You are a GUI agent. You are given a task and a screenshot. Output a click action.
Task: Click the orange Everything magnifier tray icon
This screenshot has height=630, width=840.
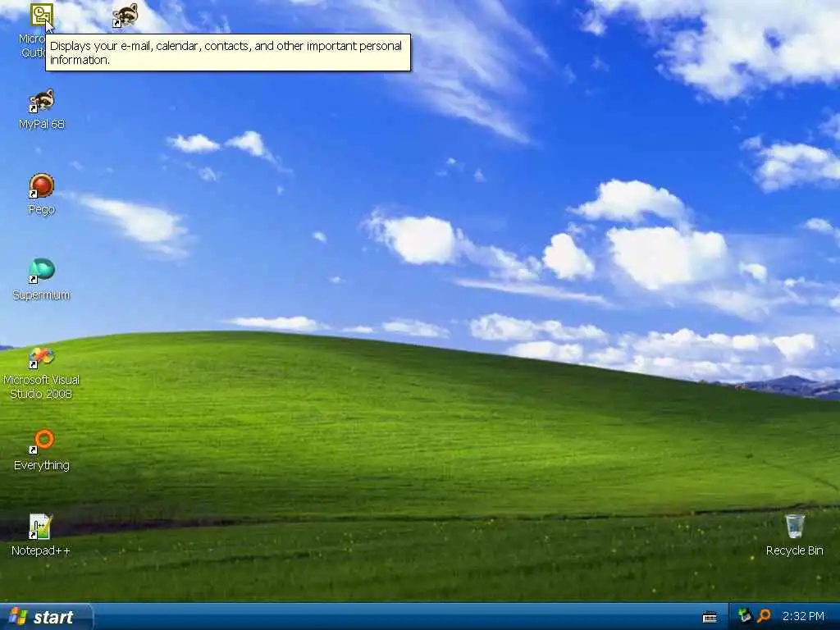pyautogui.click(x=764, y=616)
